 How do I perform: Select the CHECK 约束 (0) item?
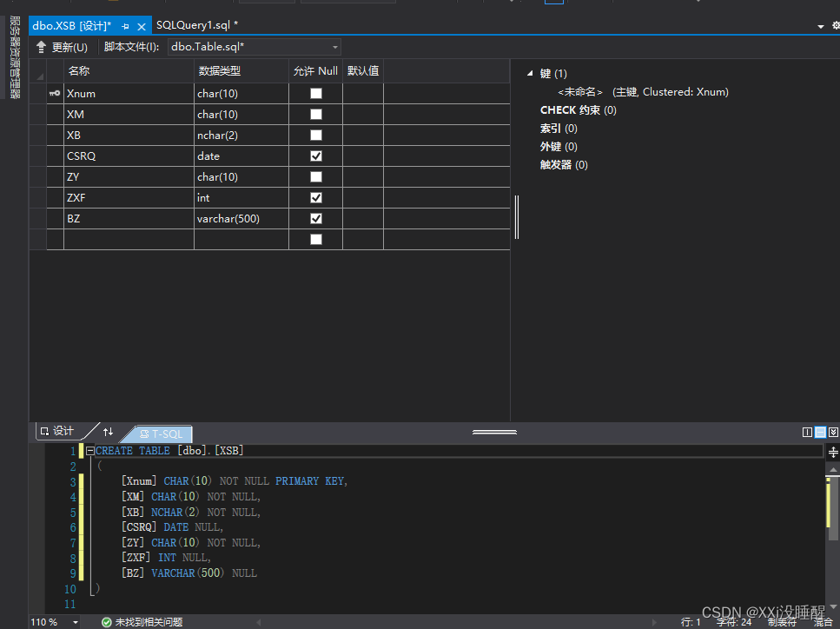pos(578,109)
